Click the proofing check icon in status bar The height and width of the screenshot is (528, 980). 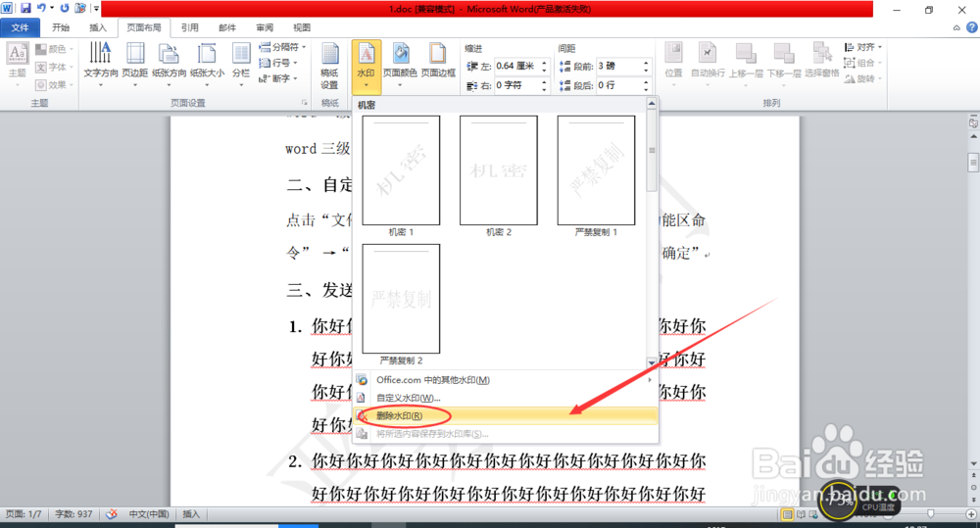(x=112, y=514)
